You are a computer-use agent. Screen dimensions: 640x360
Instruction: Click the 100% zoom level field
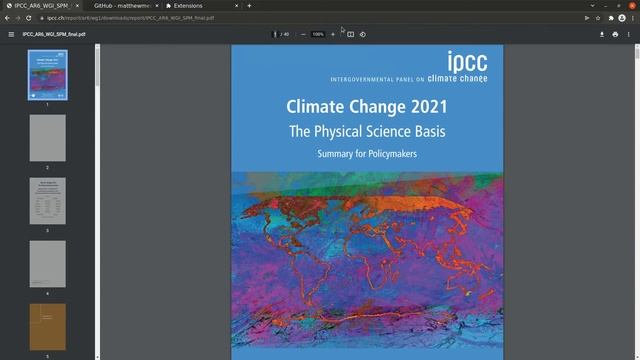318,34
